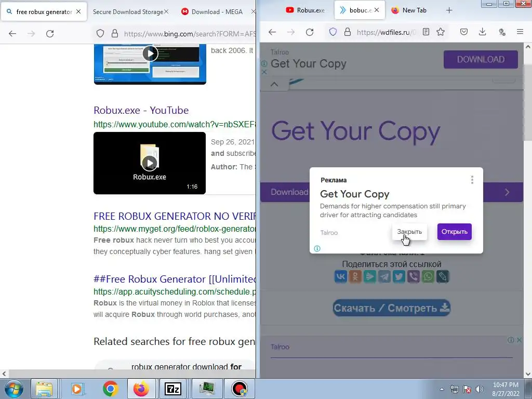Open shield icon beside wdfiles.ru address

333,32
